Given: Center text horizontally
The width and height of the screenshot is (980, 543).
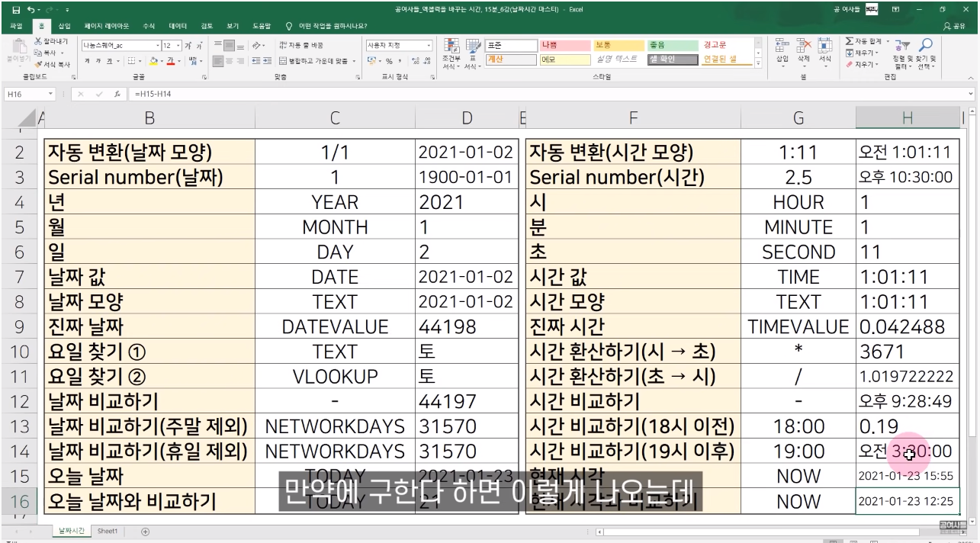Looking at the screenshot, I should (228, 61).
